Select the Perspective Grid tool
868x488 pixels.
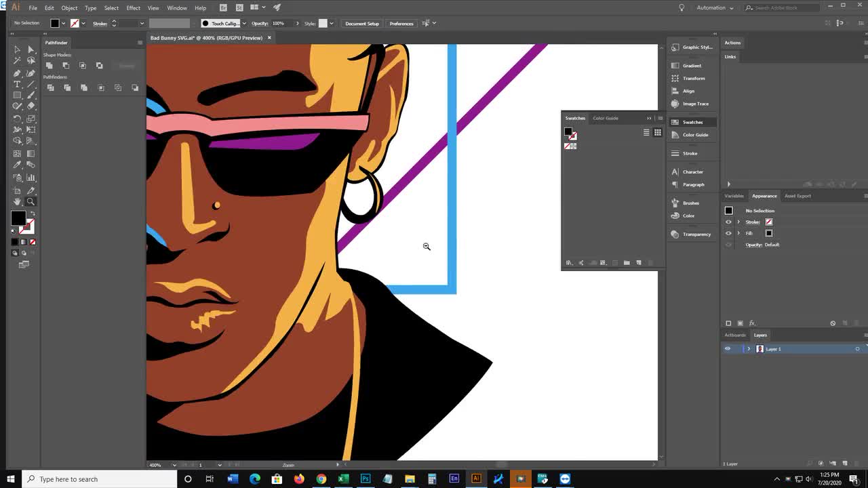[x=31, y=141]
